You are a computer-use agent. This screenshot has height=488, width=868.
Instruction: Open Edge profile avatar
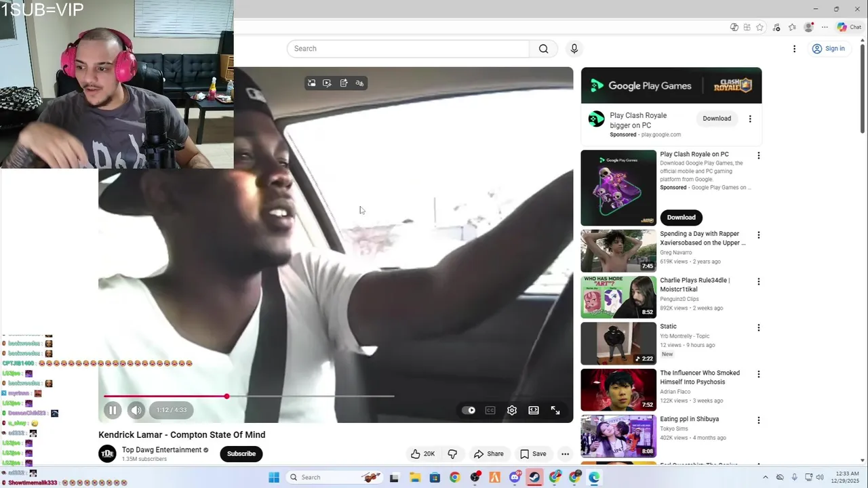[808, 27]
